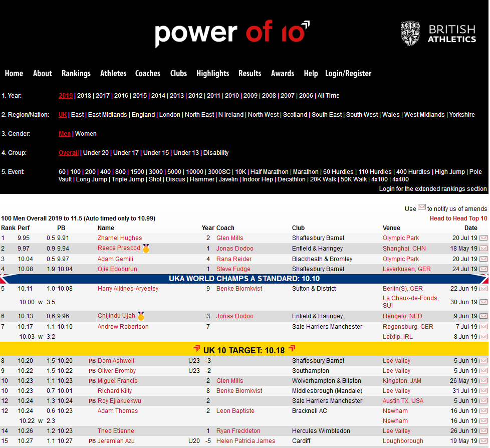Open the Highlights menu item

[x=213, y=74]
